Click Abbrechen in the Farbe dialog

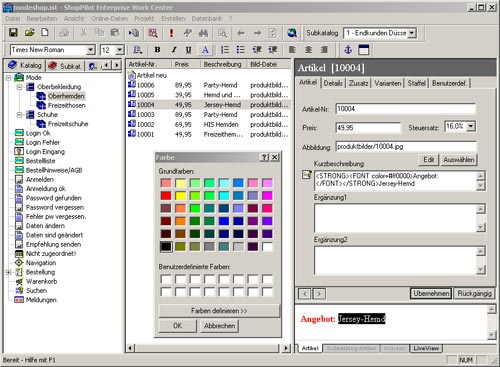(219, 326)
